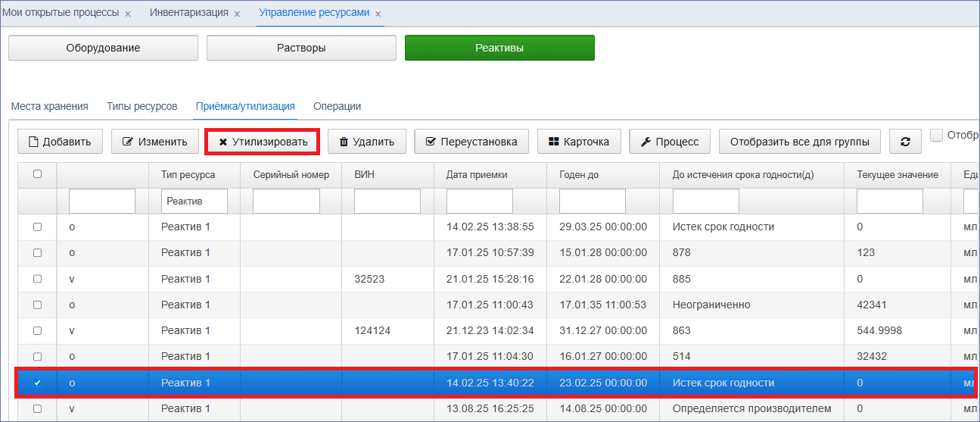
Task: Open the Оборудование section
Action: point(103,48)
